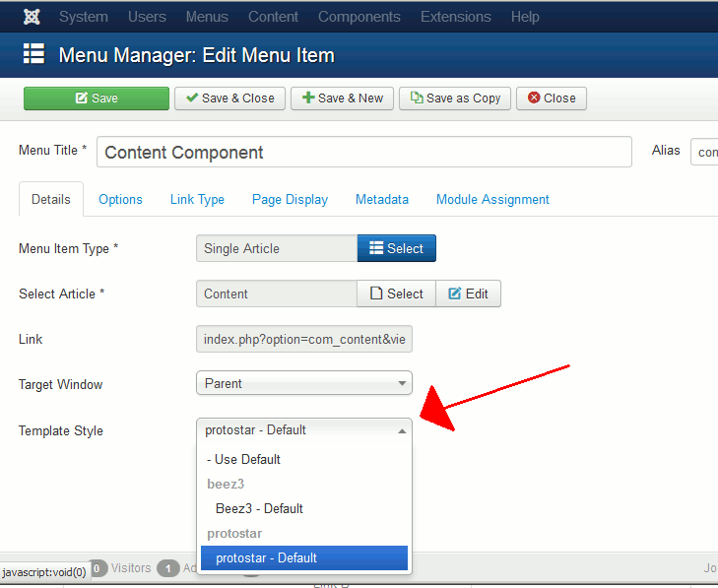
Task: Switch to the Options tab
Action: [x=120, y=199]
